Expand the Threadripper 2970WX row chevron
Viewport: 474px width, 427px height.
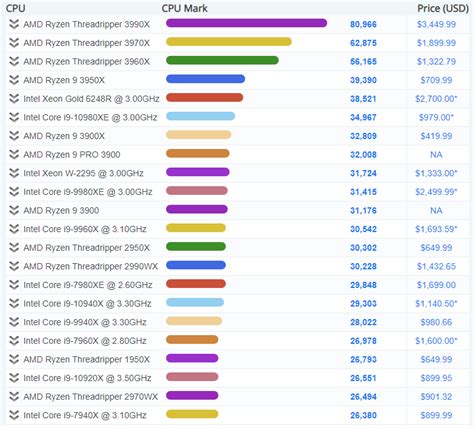(x=14, y=397)
